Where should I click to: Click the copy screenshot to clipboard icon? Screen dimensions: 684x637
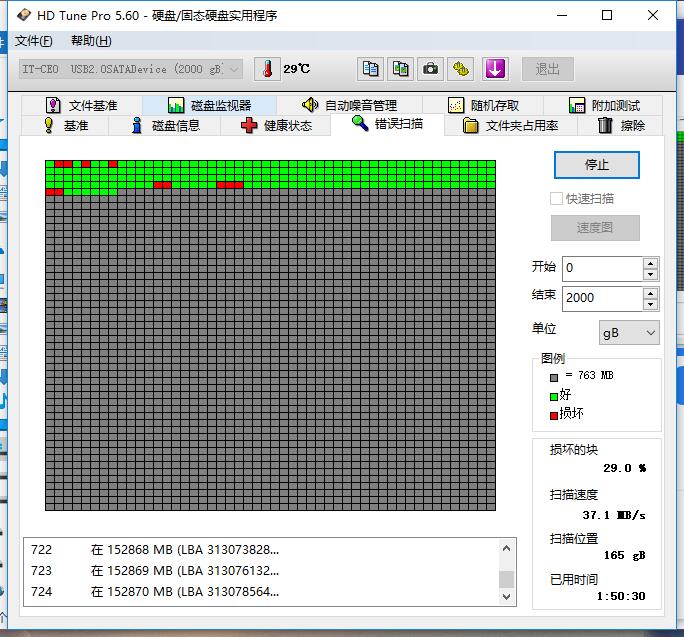coord(401,69)
